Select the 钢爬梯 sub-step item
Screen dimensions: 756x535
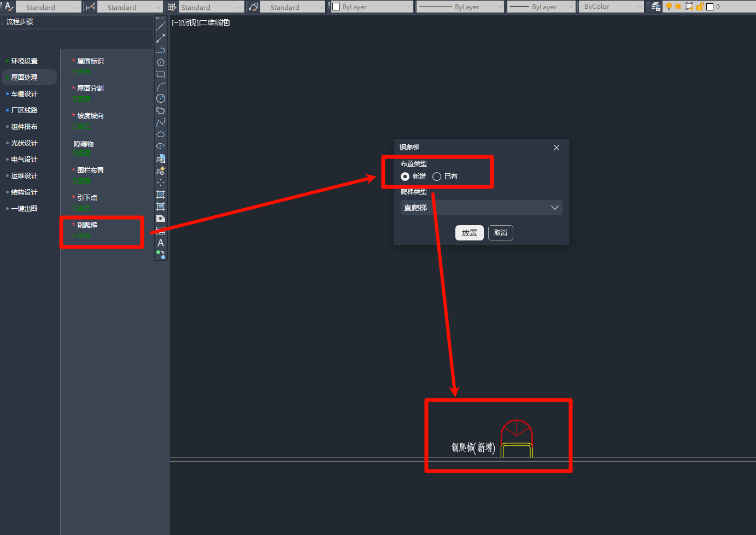(x=87, y=225)
